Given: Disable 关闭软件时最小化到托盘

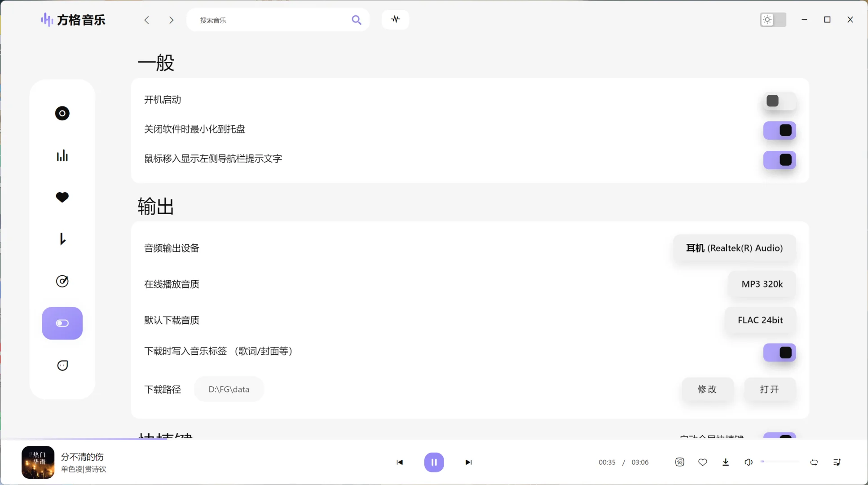Looking at the screenshot, I should pos(780,130).
